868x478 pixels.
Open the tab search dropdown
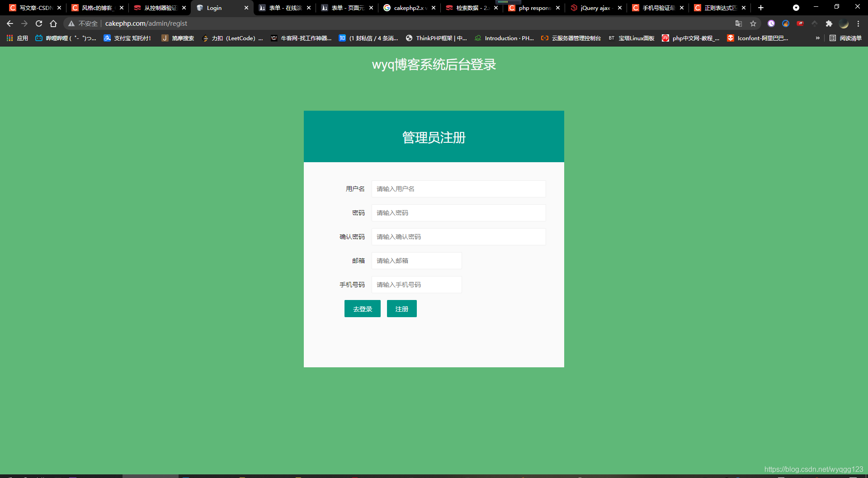point(796,8)
